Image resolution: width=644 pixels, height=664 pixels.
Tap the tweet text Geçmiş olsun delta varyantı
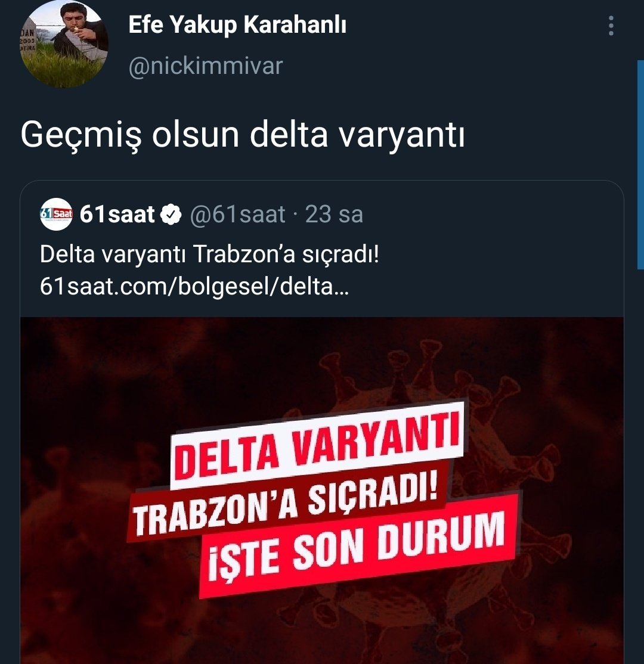pyautogui.click(x=243, y=135)
